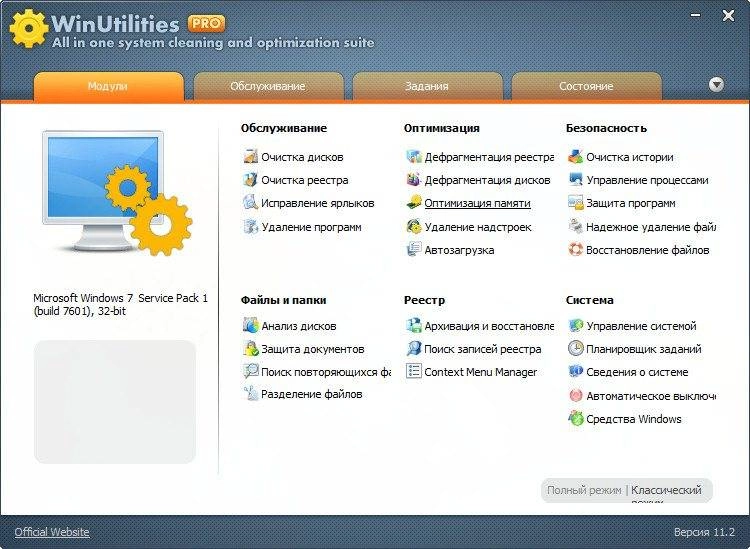Open Сведения о системе text link
Image resolution: width=750 pixels, height=549 pixels.
(637, 372)
